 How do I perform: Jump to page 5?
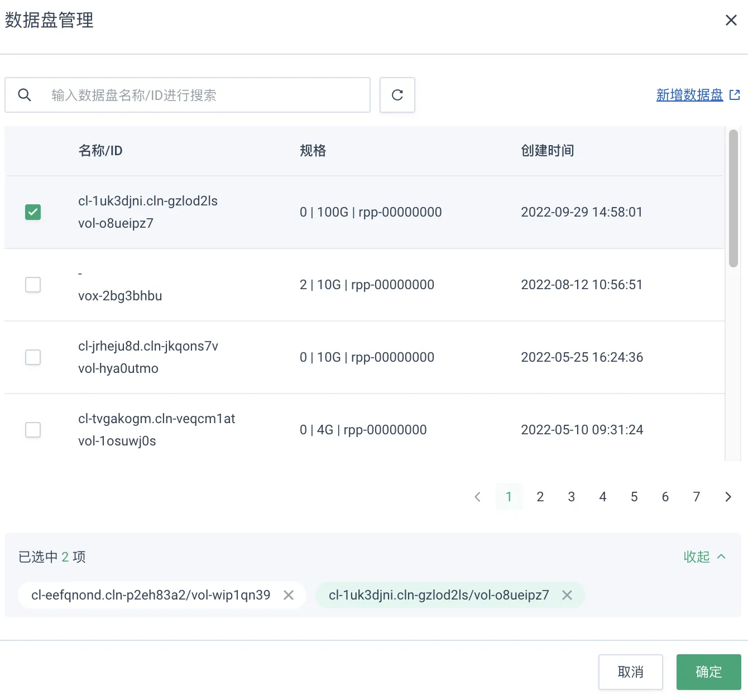pos(634,497)
